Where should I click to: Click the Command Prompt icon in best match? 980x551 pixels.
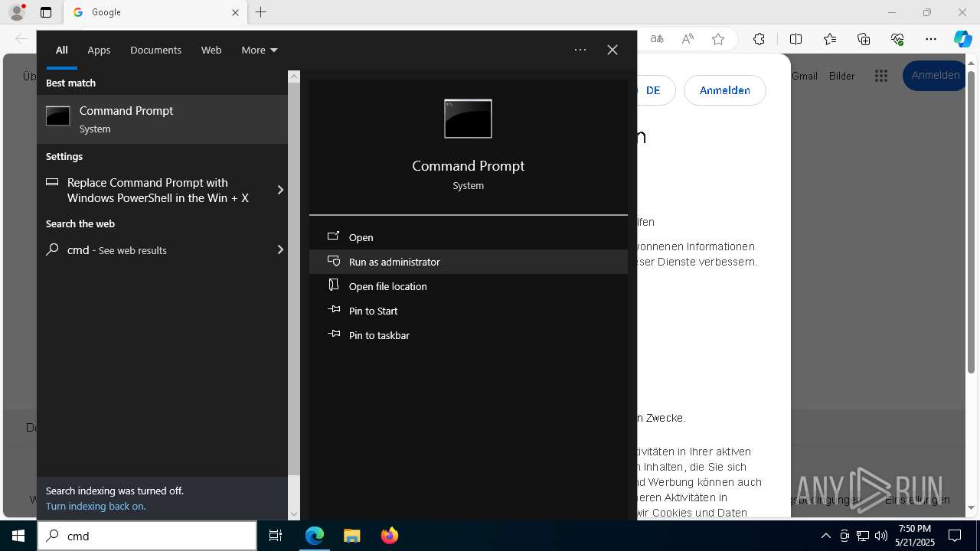58,116
